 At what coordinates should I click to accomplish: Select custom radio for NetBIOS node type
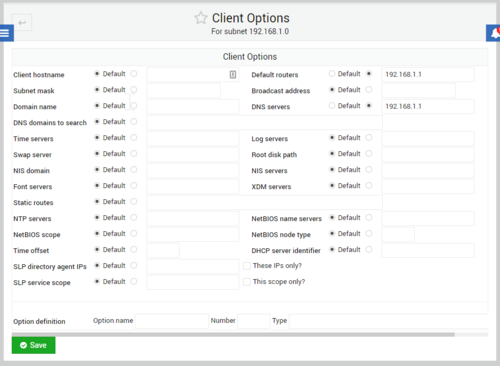(369, 233)
